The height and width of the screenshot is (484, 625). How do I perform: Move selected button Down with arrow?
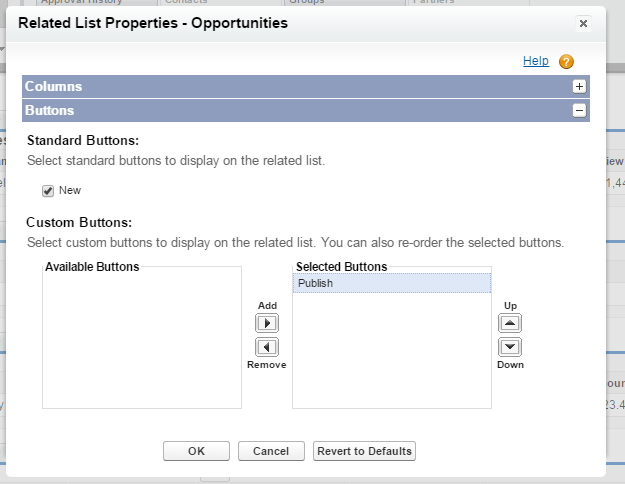[510, 346]
